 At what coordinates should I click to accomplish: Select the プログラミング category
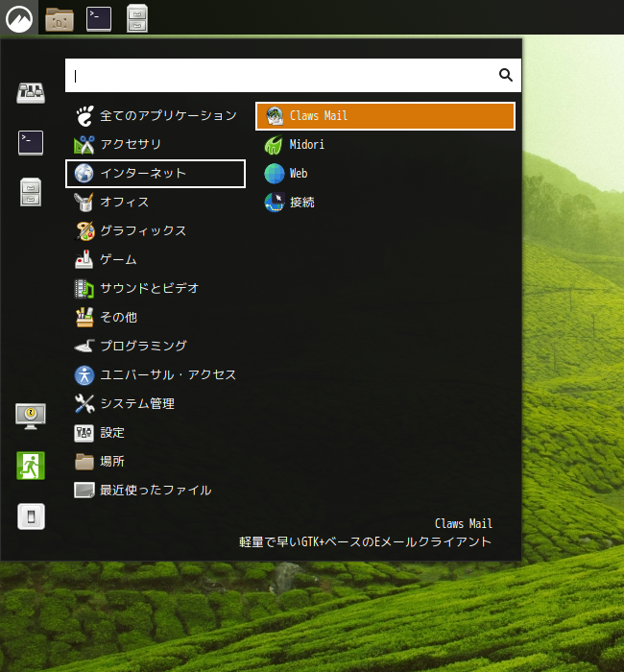tap(156, 347)
